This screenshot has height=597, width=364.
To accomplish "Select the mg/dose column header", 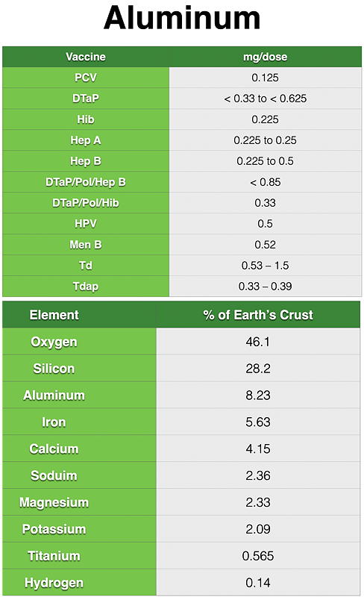I will point(266,57).
